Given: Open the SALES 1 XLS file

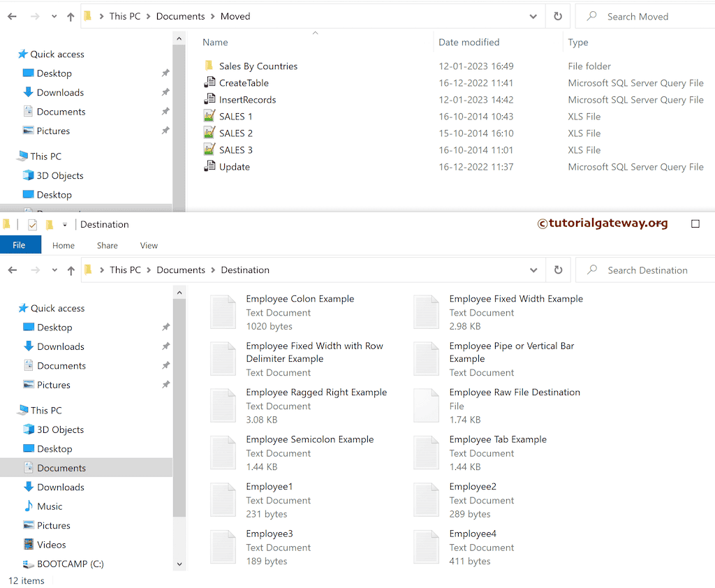Looking at the screenshot, I should [x=237, y=116].
